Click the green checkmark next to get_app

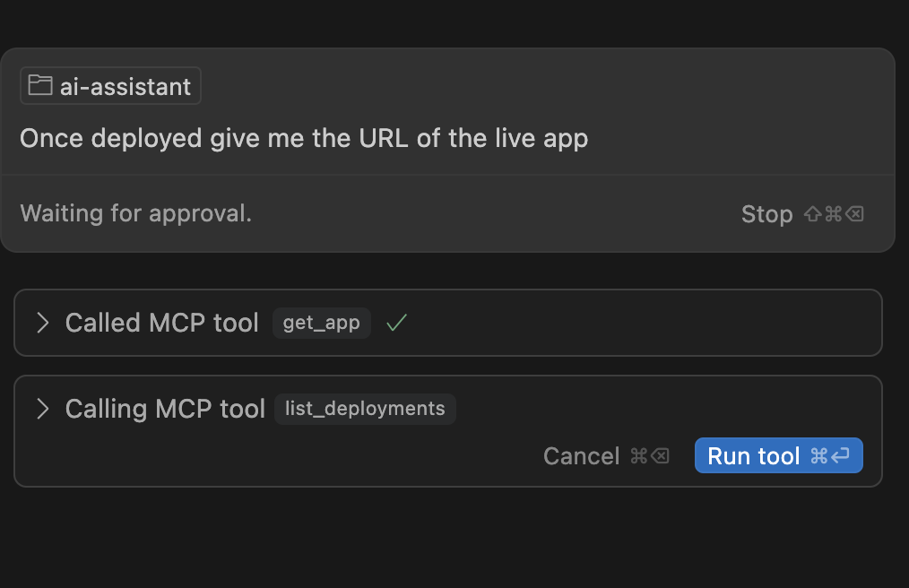pos(396,323)
